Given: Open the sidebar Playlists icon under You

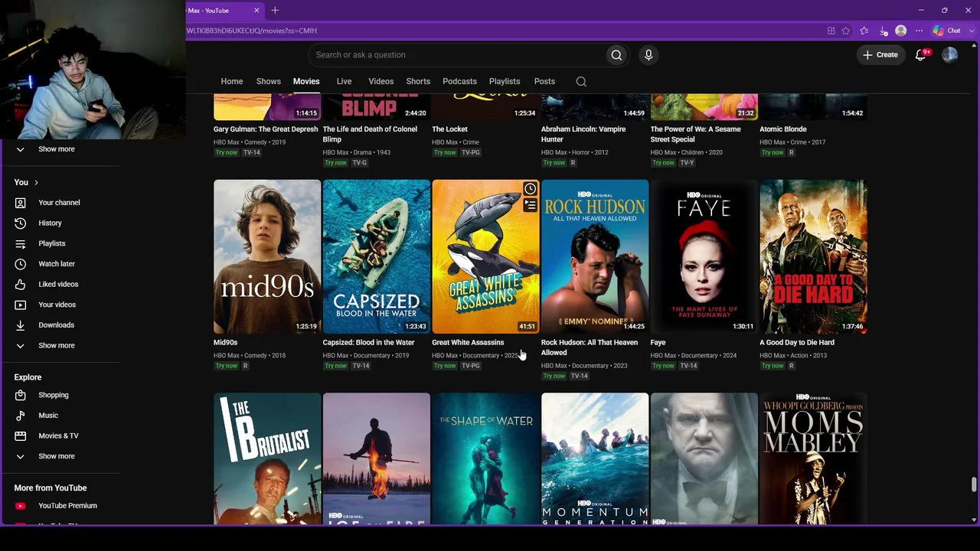Looking at the screenshot, I should (x=21, y=243).
